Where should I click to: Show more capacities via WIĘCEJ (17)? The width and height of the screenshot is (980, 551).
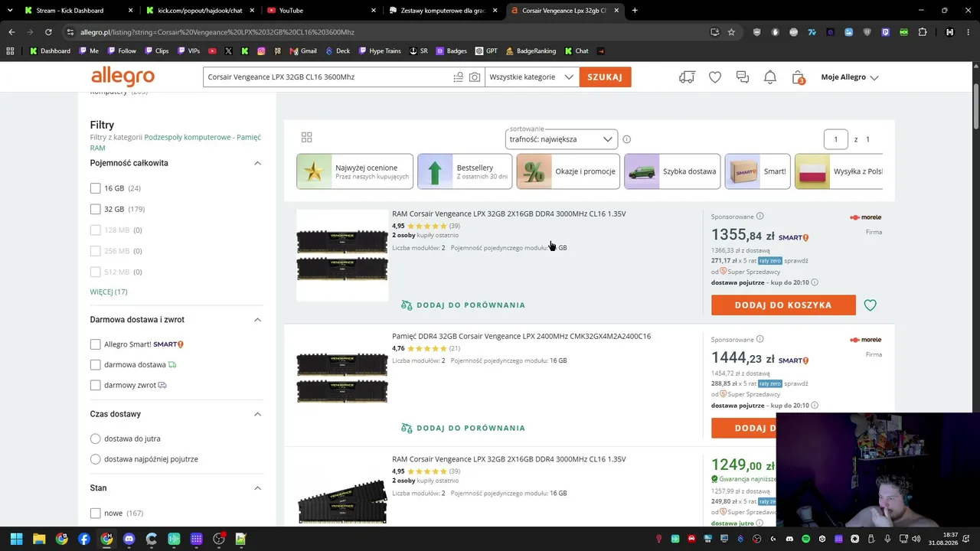click(109, 292)
